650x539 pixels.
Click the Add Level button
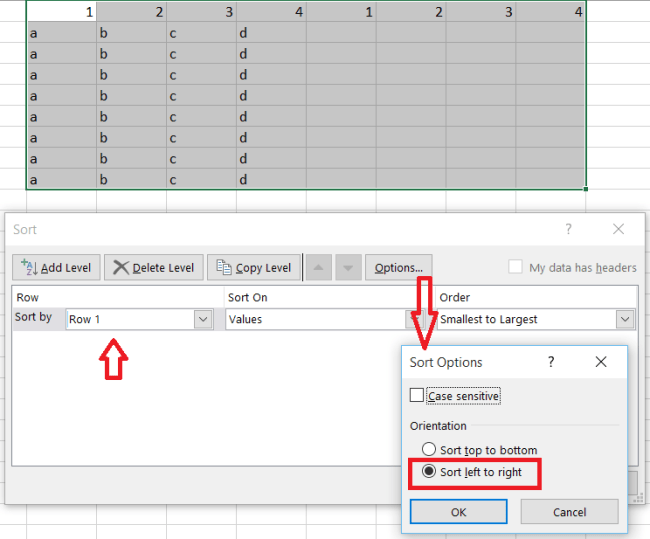(56, 268)
